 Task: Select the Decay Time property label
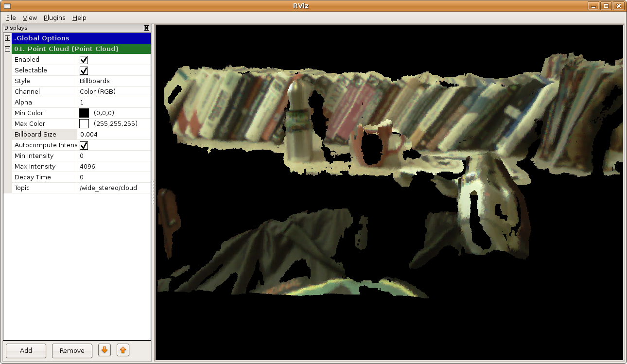click(33, 177)
